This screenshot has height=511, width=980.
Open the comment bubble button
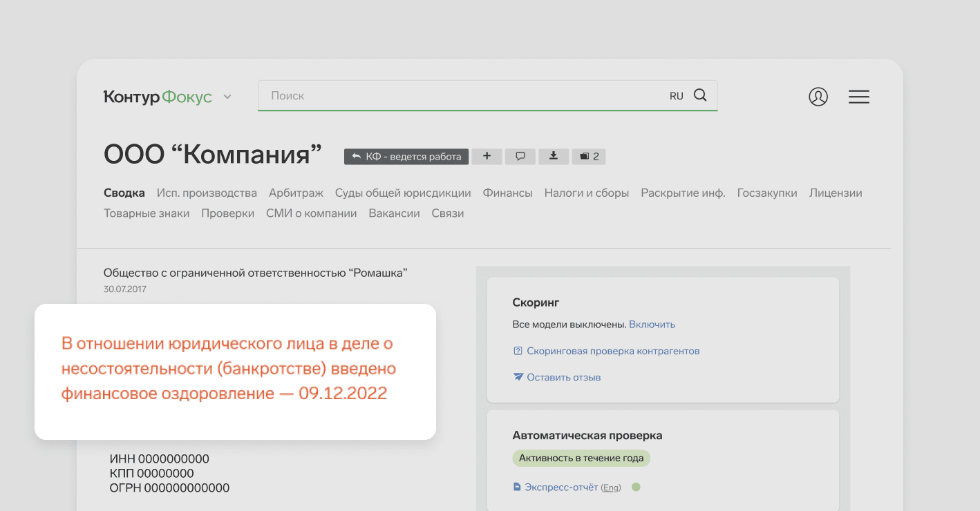[520, 157]
